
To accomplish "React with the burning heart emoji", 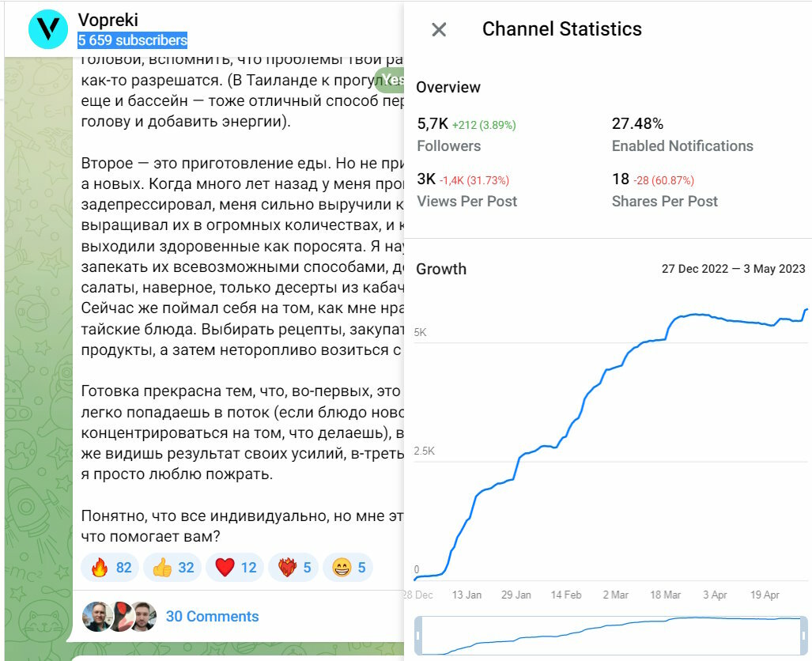I will (x=294, y=568).
